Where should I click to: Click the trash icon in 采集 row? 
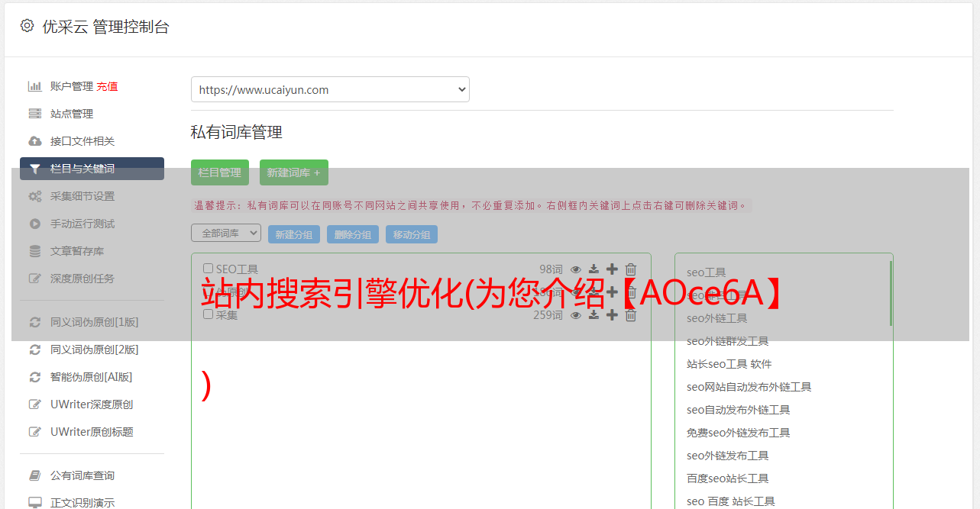click(631, 315)
